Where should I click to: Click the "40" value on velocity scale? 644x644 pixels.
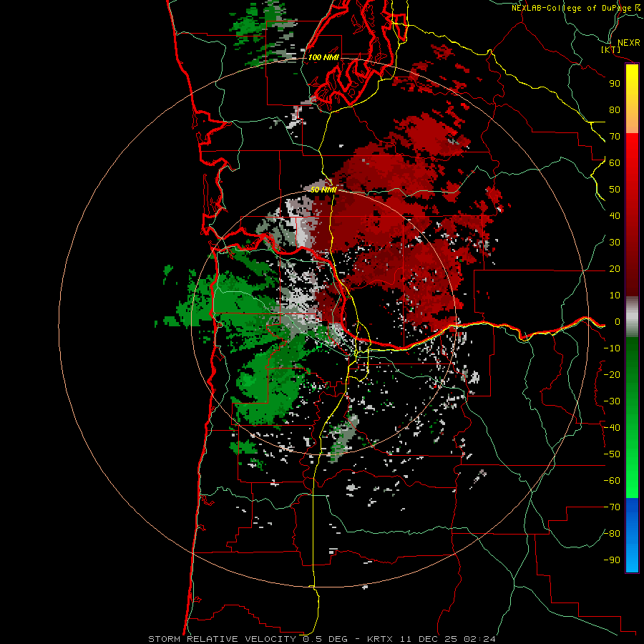click(x=615, y=215)
